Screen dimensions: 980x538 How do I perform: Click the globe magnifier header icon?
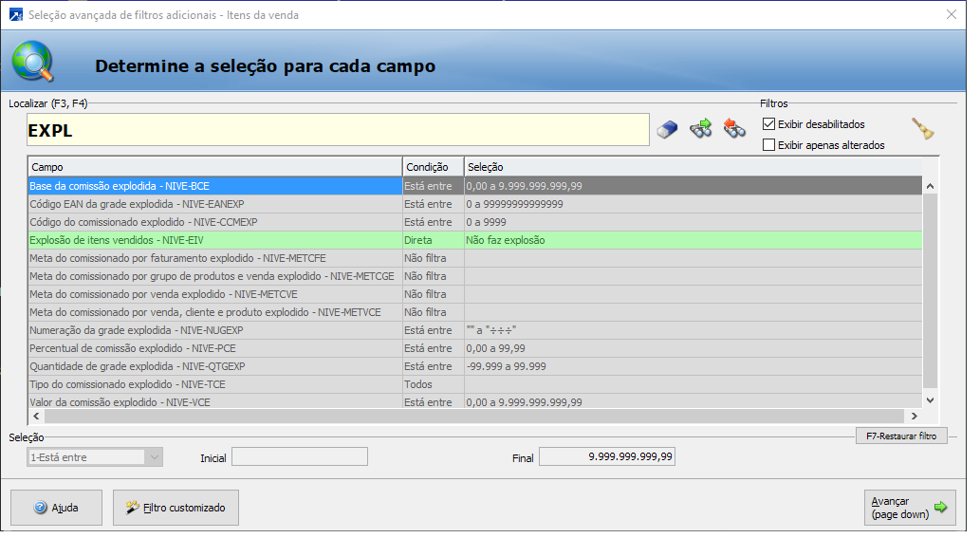click(x=32, y=62)
